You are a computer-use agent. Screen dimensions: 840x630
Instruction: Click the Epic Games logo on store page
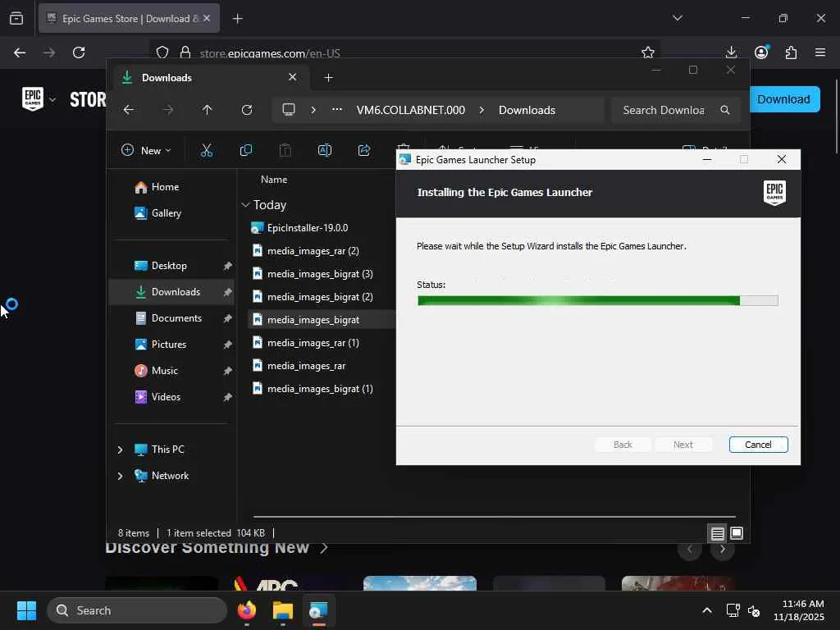click(33, 99)
